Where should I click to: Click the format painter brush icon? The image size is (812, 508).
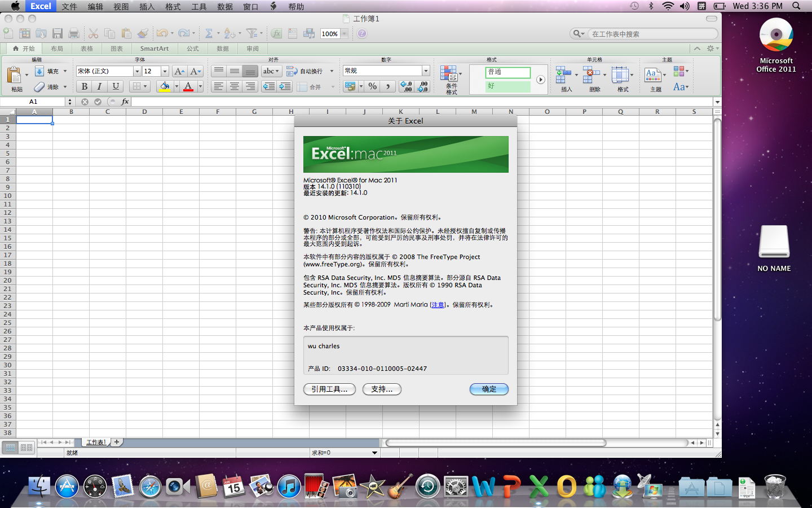(x=143, y=34)
